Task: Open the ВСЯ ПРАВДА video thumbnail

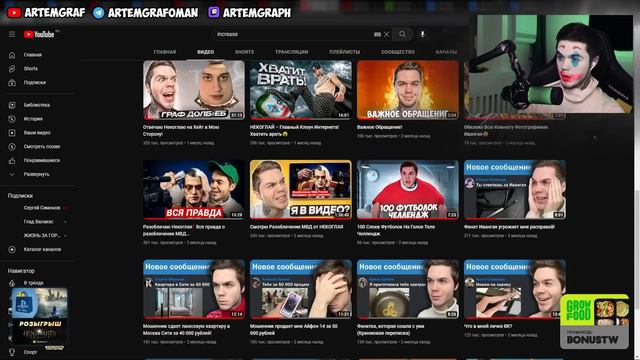Action: (194, 189)
